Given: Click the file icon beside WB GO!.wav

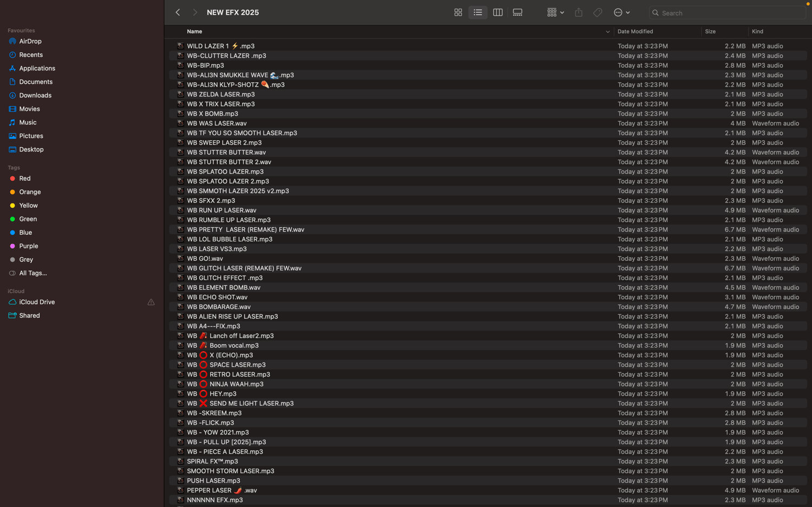Looking at the screenshot, I should [180, 259].
